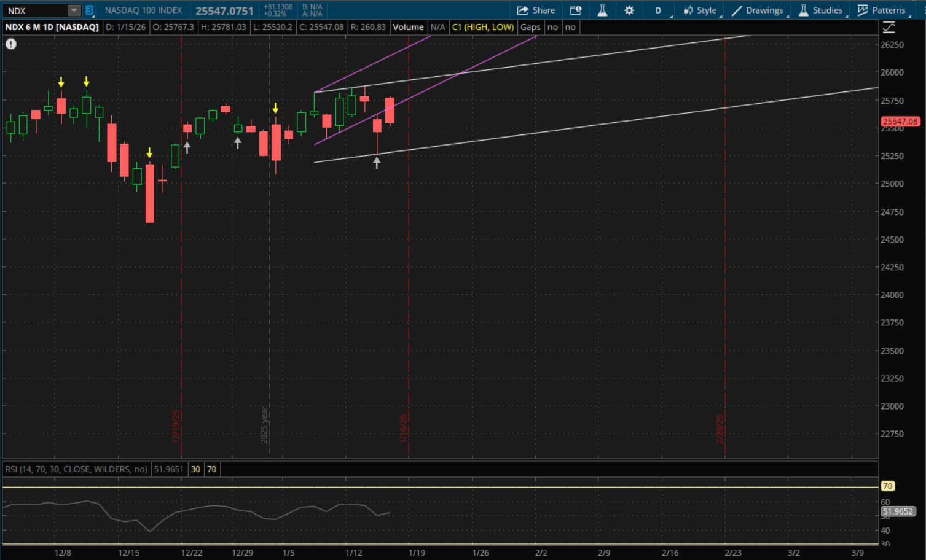The height and width of the screenshot is (560, 926).
Task: Click the beaker quick-studies icon
Action: pyautogui.click(x=602, y=10)
